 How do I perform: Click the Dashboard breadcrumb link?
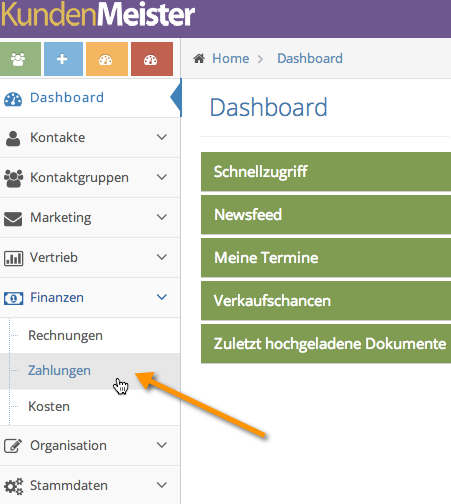point(310,58)
